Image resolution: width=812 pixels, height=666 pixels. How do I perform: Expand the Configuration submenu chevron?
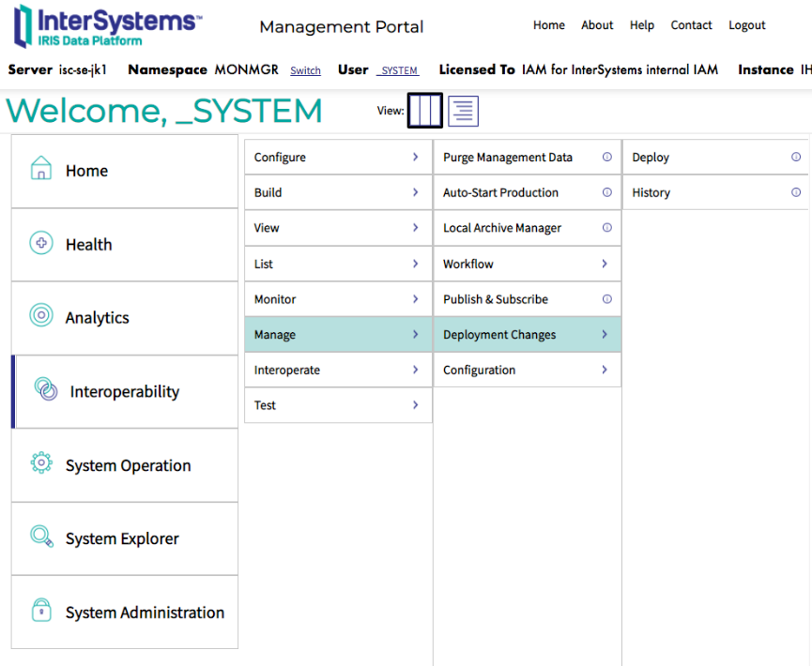pos(605,371)
